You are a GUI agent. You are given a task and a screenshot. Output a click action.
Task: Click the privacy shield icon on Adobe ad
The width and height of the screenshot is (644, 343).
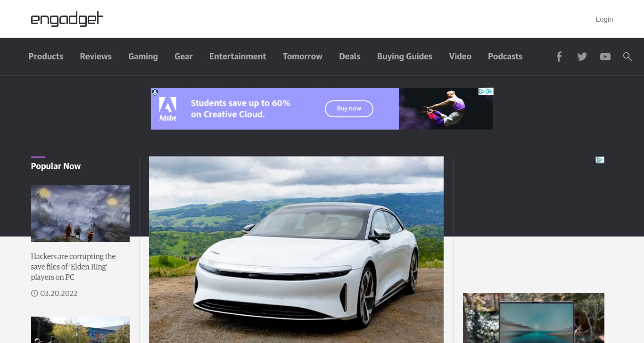pos(155,92)
